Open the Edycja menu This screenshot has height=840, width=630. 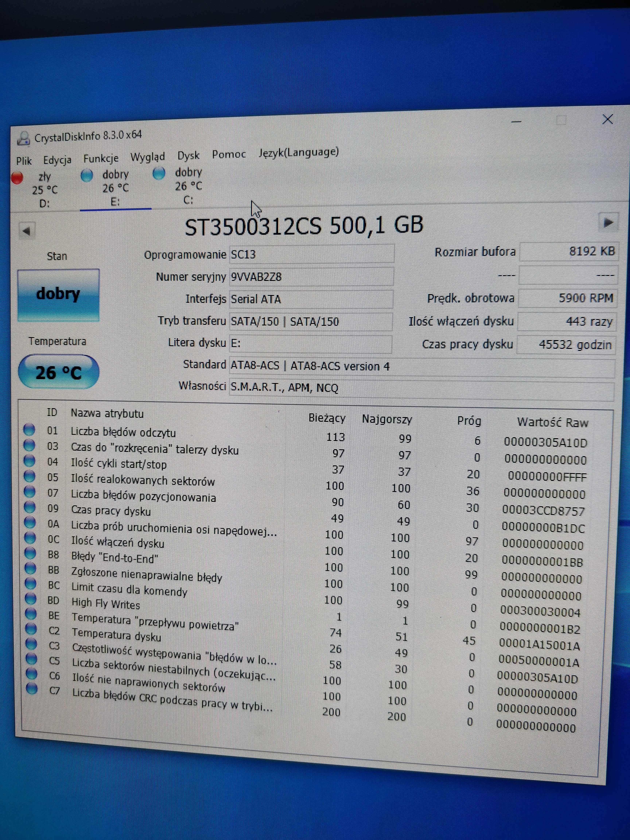coord(57,160)
